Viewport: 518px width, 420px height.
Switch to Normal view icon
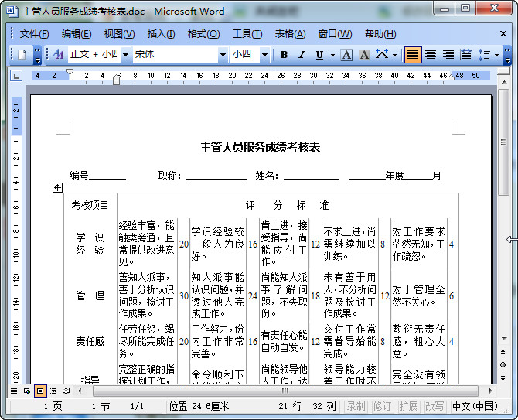point(14,391)
